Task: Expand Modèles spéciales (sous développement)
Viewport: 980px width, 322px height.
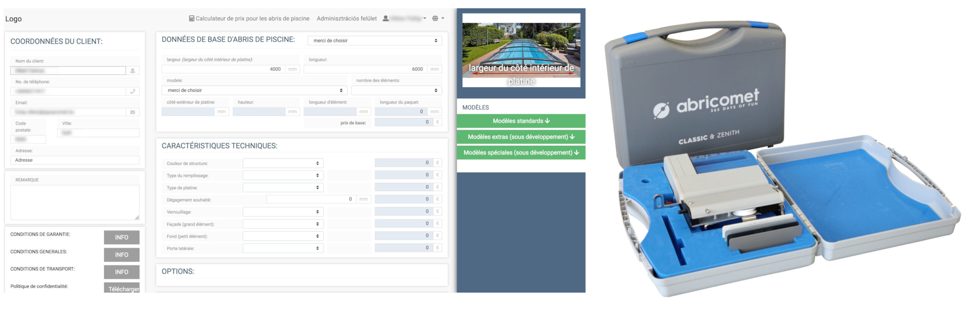Action: [521, 153]
